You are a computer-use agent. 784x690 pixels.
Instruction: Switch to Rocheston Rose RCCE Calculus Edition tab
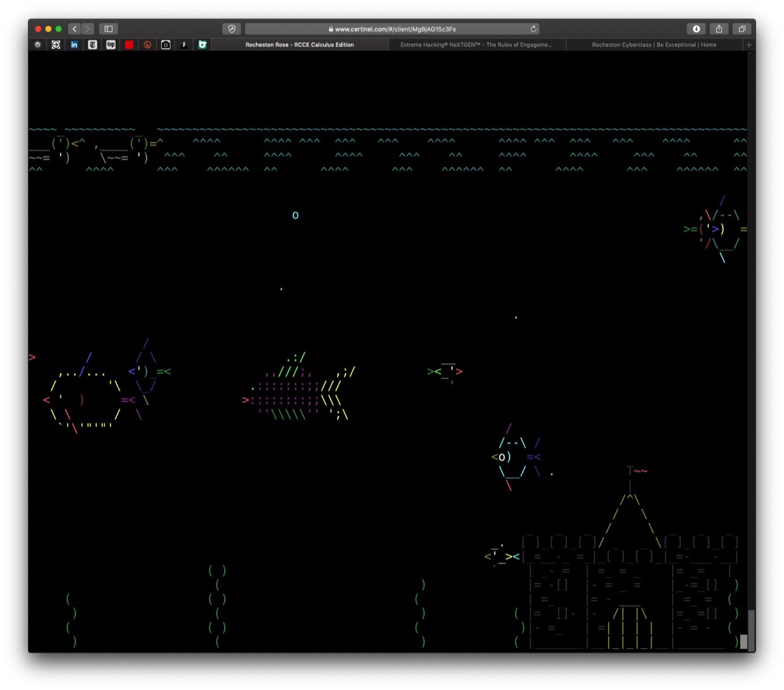tap(300, 45)
